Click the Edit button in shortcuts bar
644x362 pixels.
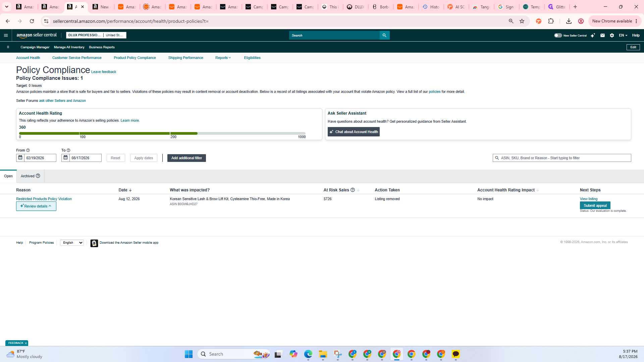(633, 47)
